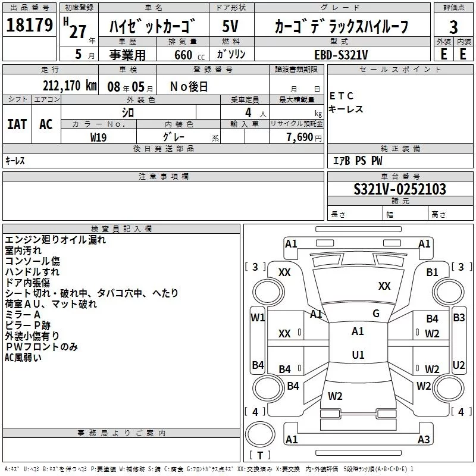Select the damage code legend line
This screenshot has width=476, height=476.
(x=209, y=469)
